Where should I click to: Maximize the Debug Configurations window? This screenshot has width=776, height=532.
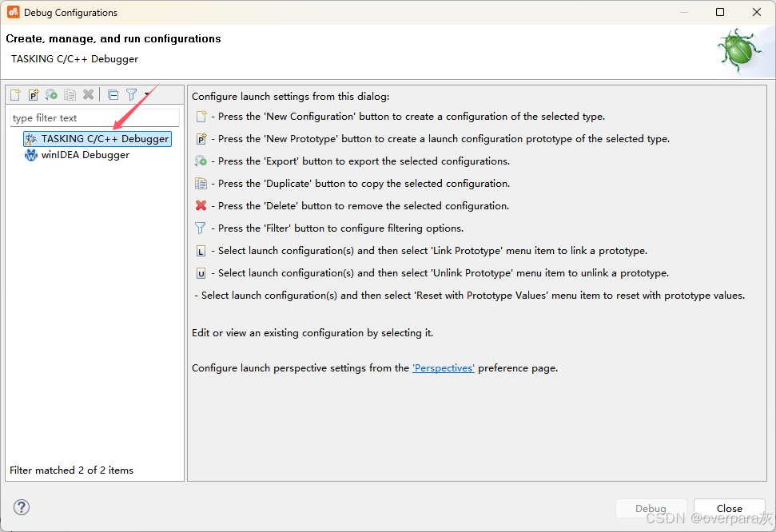click(720, 12)
